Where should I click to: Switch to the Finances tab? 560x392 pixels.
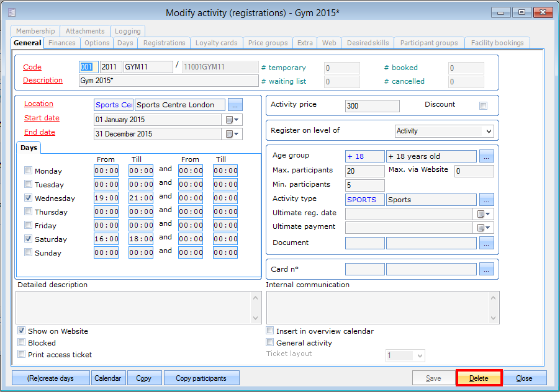tap(62, 43)
